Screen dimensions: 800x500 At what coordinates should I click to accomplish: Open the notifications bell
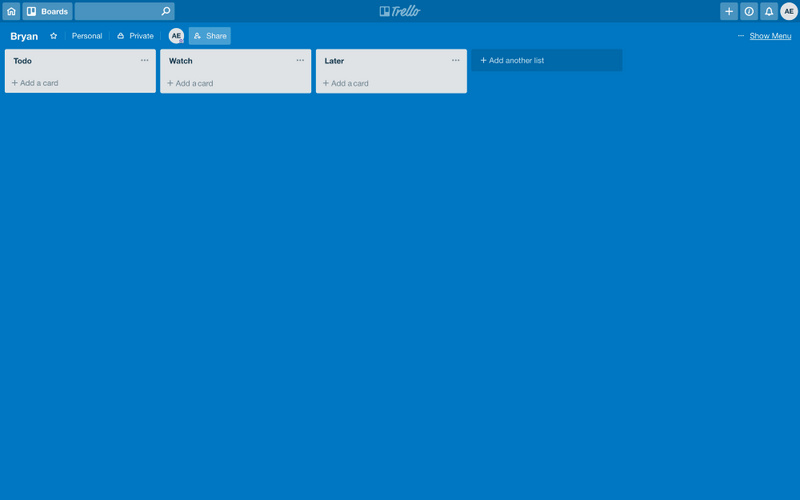pyautogui.click(x=769, y=11)
